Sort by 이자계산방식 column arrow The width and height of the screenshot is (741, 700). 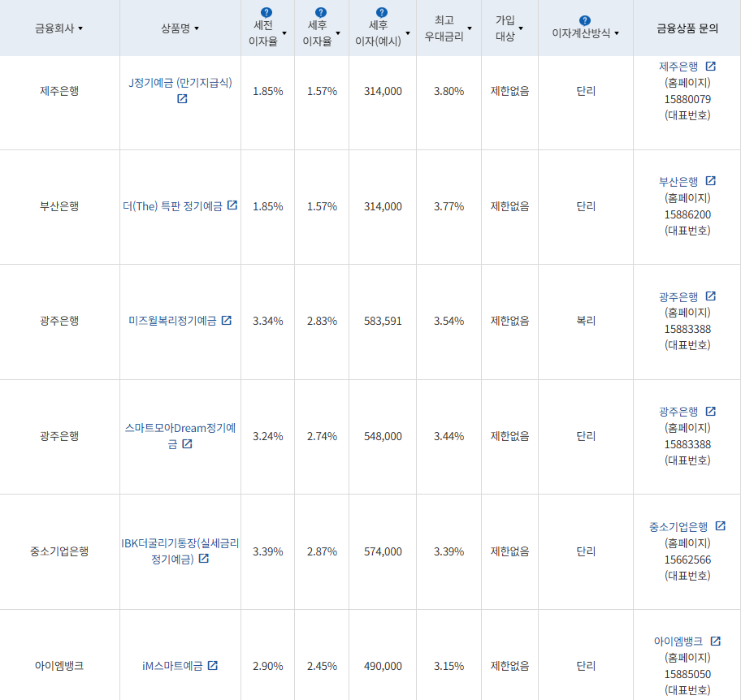tap(617, 33)
